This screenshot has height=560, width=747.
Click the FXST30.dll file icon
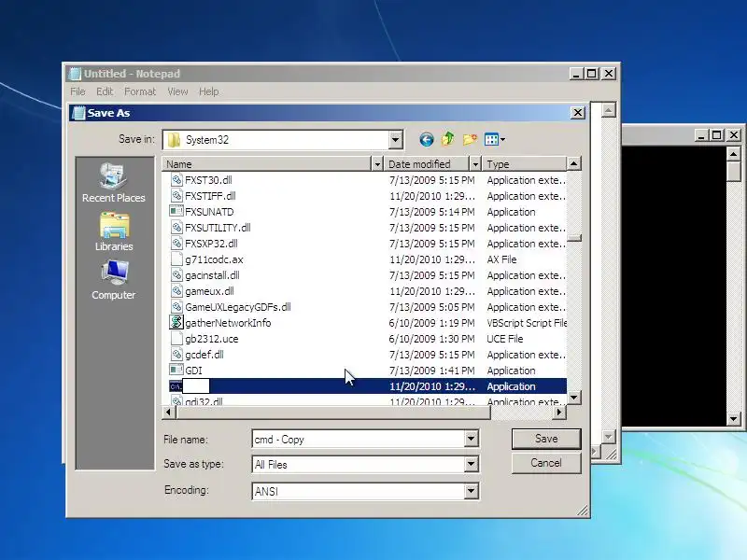point(176,180)
